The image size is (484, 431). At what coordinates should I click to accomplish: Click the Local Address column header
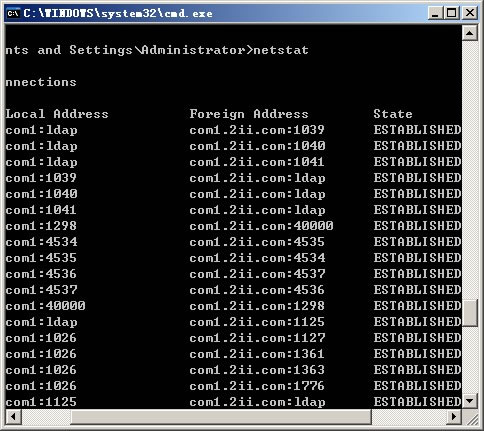(57, 114)
